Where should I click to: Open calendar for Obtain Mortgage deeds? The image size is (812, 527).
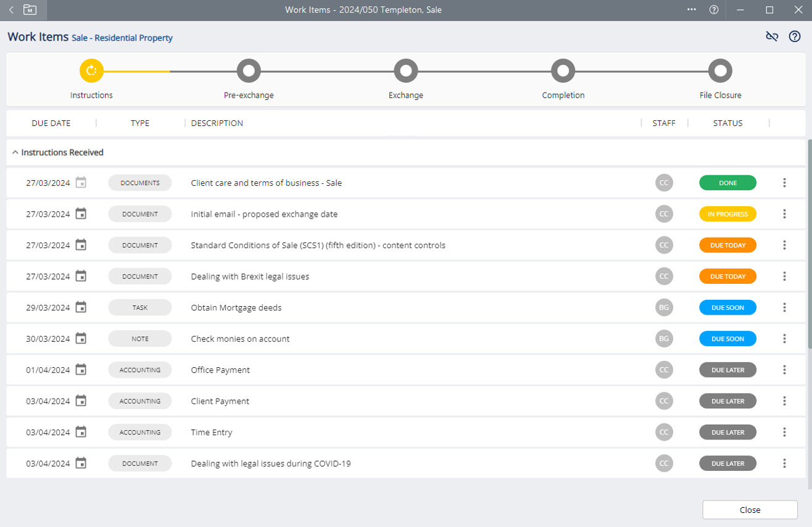(81, 307)
